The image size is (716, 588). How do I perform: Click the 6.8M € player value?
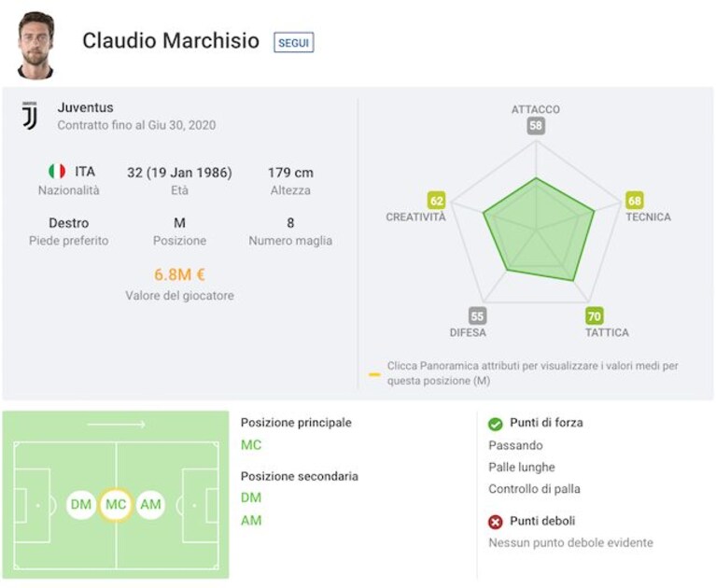179,274
